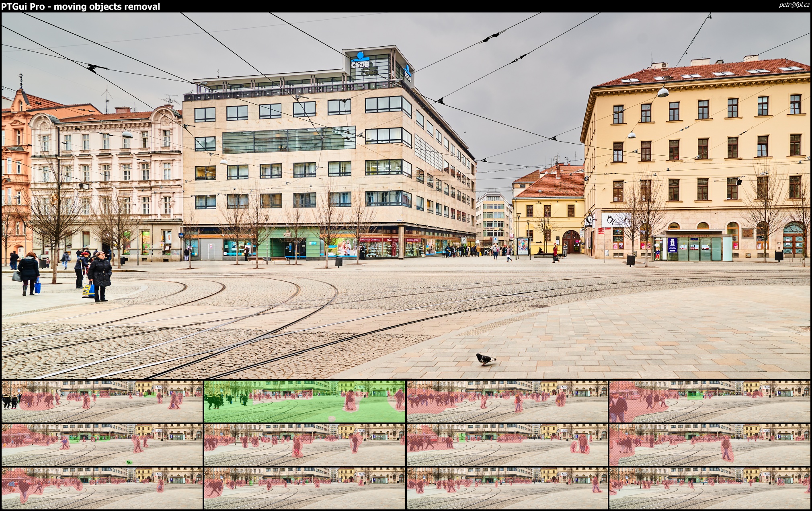Choose third thumbnail in the top row
This screenshot has height=511, width=812.
507,402
